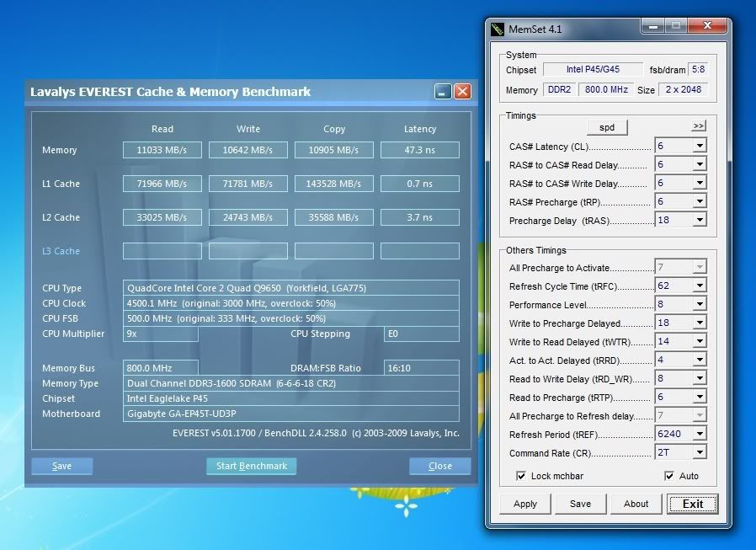The width and height of the screenshot is (756, 550).
Task: Click the Memory Read value 11033 MB/s
Action: [x=162, y=150]
